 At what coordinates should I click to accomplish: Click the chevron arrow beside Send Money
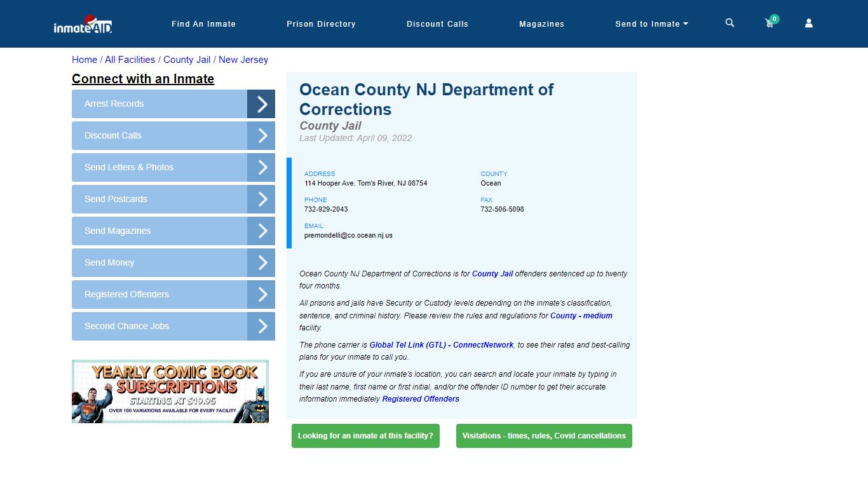pyautogui.click(x=261, y=262)
